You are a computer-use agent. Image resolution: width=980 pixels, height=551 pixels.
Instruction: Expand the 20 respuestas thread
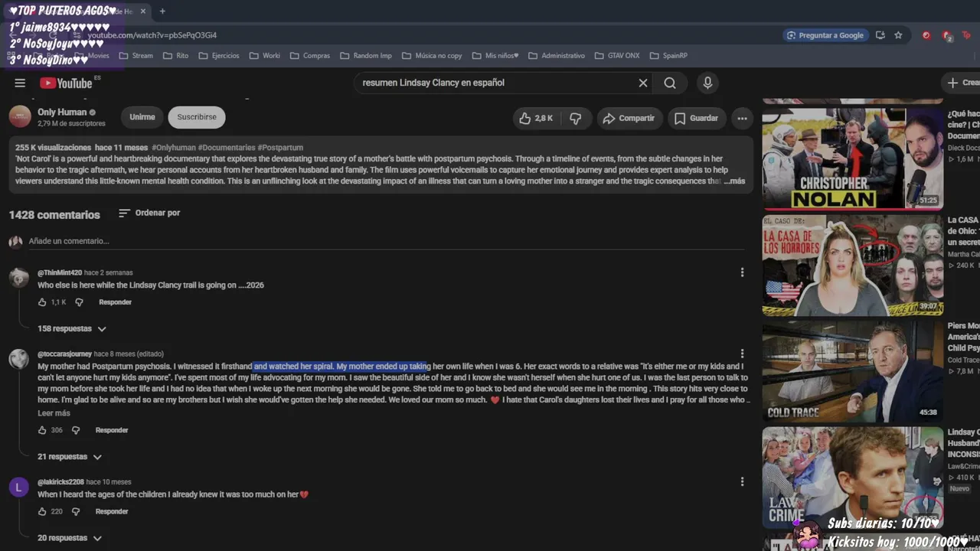coord(70,538)
